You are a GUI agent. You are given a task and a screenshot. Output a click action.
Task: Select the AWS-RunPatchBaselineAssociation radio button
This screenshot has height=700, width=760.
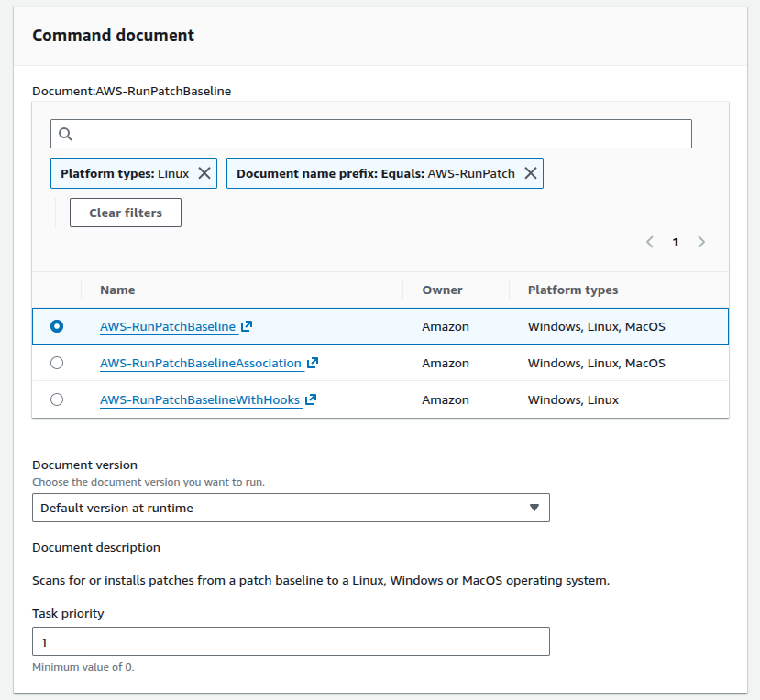pos(57,363)
